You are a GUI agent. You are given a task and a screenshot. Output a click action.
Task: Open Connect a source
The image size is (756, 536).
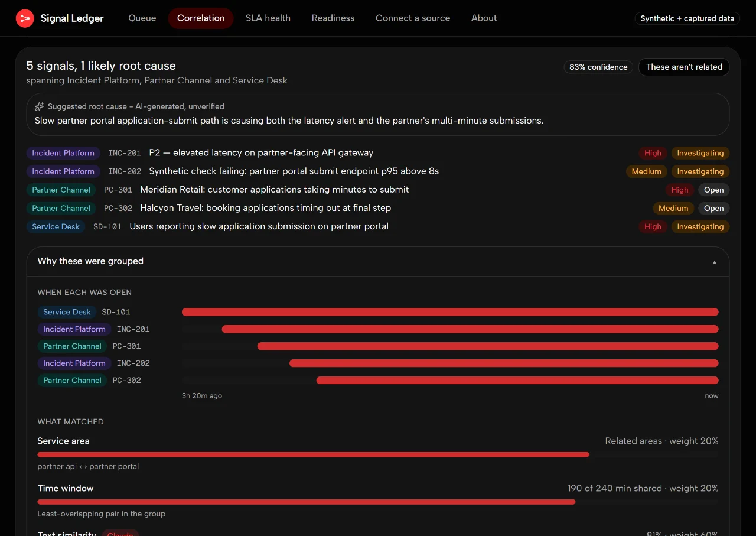coord(413,18)
